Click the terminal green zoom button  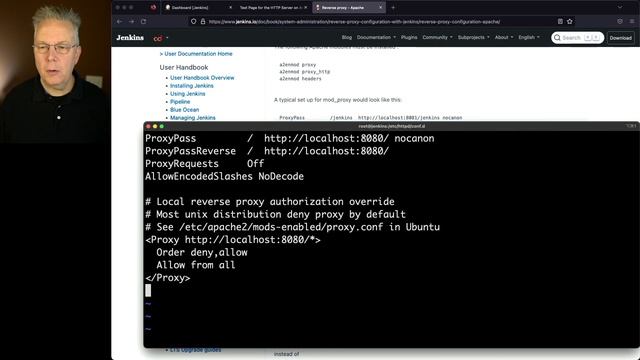162,127
